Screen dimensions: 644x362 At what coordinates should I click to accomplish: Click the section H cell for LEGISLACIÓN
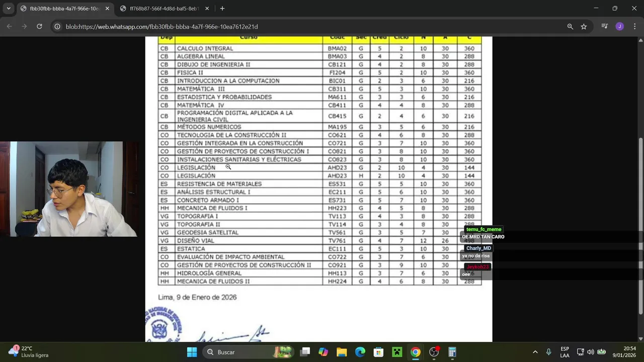[x=361, y=175]
